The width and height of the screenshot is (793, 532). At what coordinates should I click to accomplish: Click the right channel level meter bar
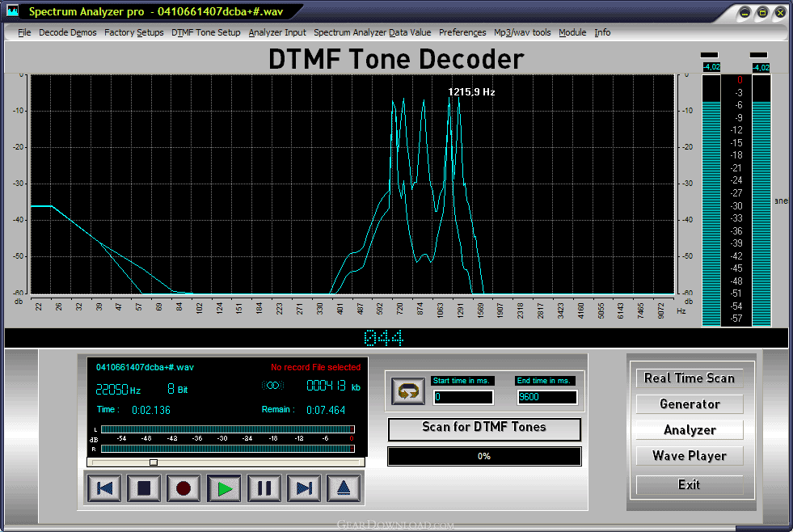tap(761, 201)
